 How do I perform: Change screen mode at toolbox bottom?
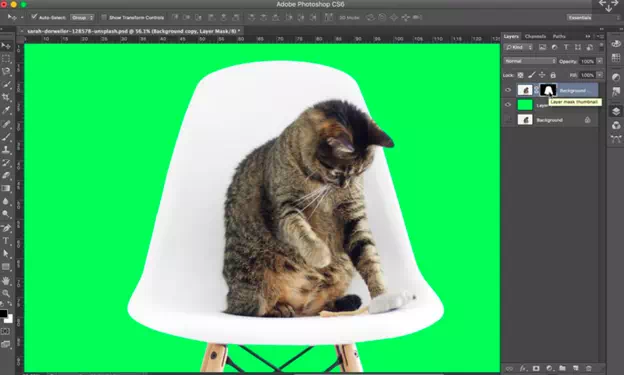pyautogui.click(x=6, y=344)
